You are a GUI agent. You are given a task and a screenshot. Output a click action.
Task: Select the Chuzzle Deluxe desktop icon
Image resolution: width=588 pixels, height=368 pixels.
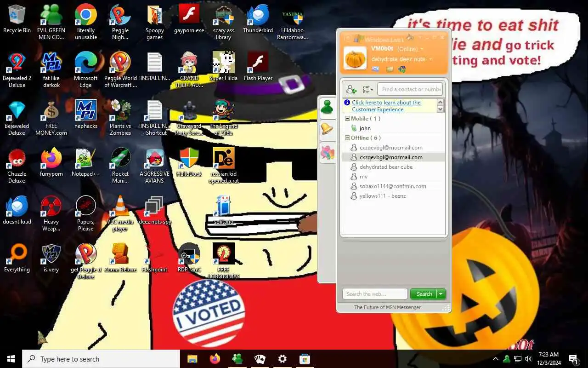17,166
